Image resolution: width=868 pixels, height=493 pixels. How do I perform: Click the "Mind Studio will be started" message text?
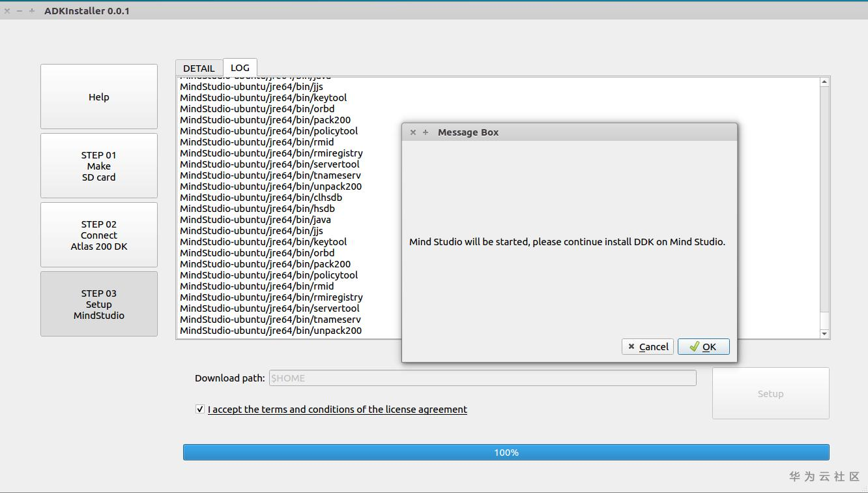tap(567, 242)
